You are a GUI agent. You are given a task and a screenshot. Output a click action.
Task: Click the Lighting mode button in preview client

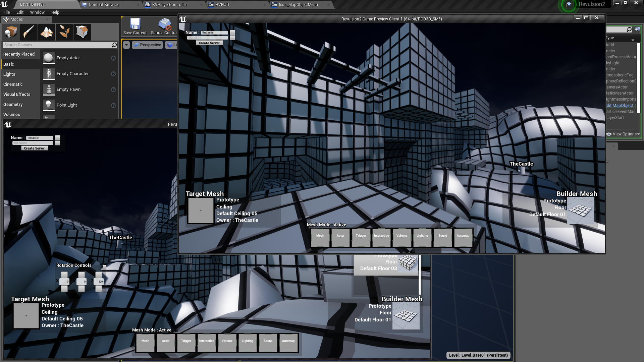tap(422, 237)
